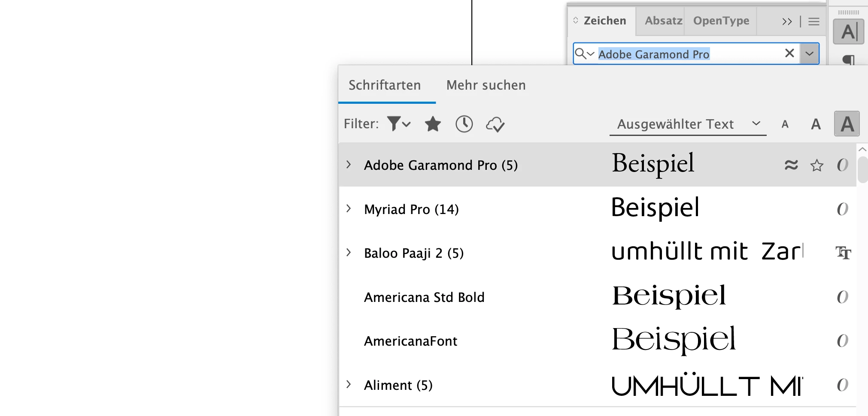Viewport: 868px width, 416px height.
Task: Click OpenType icon in Myriad Pro row
Action: click(843, 209)
